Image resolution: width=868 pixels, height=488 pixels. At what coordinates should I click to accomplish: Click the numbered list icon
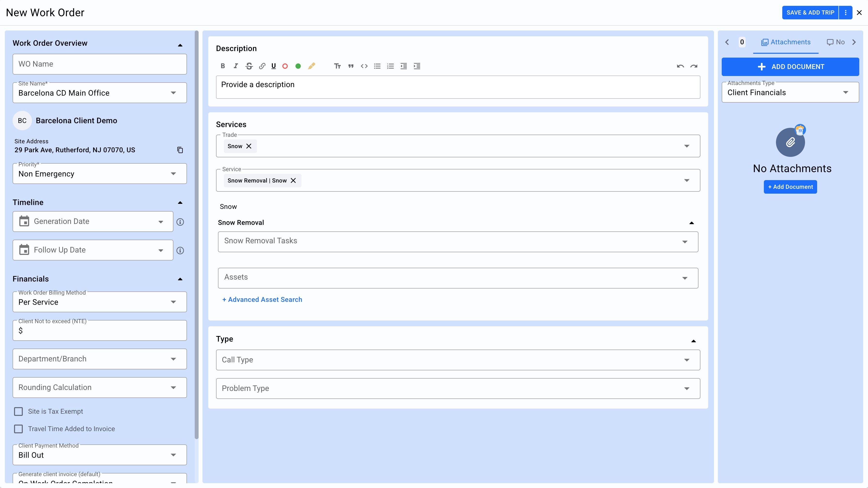coord(390,66)
